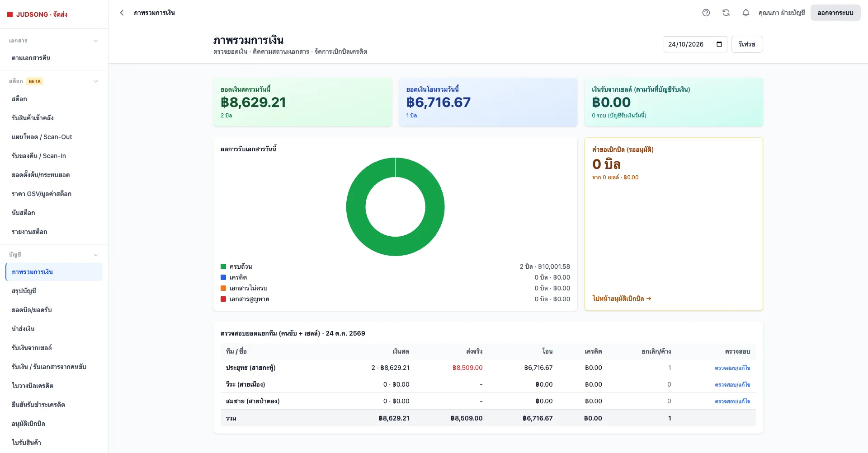Click ตรวจสอบ/แก้ไข for ประยุทธ row
The height and width of the screenshot is (453, 868).
click(x=732, y=368)
